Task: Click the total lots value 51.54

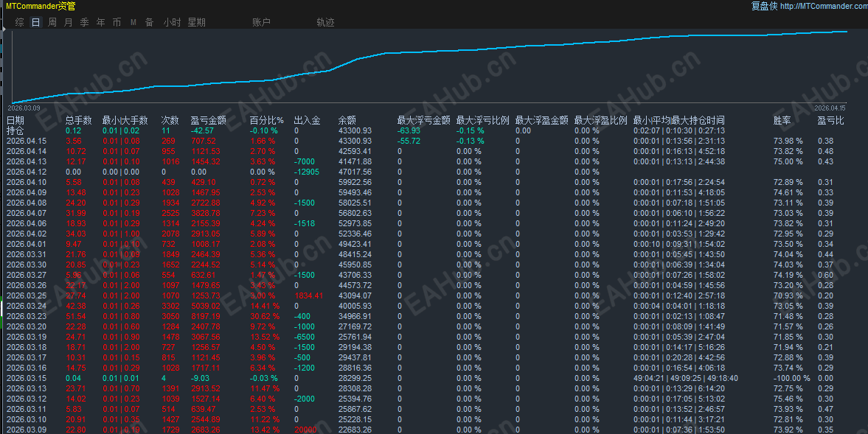Action: click(76, 316)
